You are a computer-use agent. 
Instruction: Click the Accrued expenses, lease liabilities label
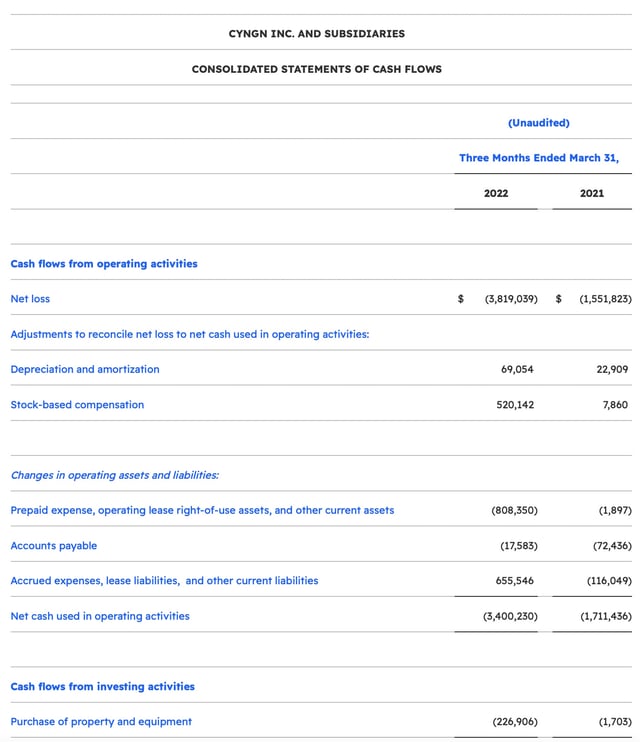164,581
